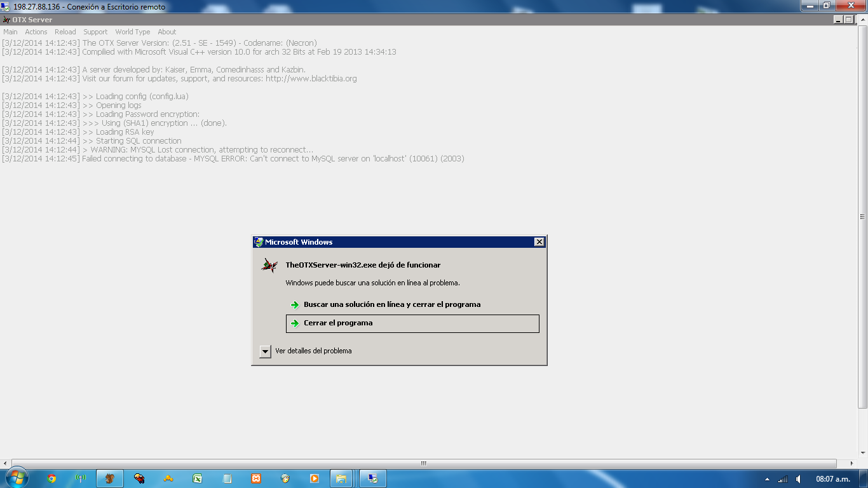Open the Actions menu
Image resolution: width=868 pixels, height=488 pixels.
[x=36, y=32]
